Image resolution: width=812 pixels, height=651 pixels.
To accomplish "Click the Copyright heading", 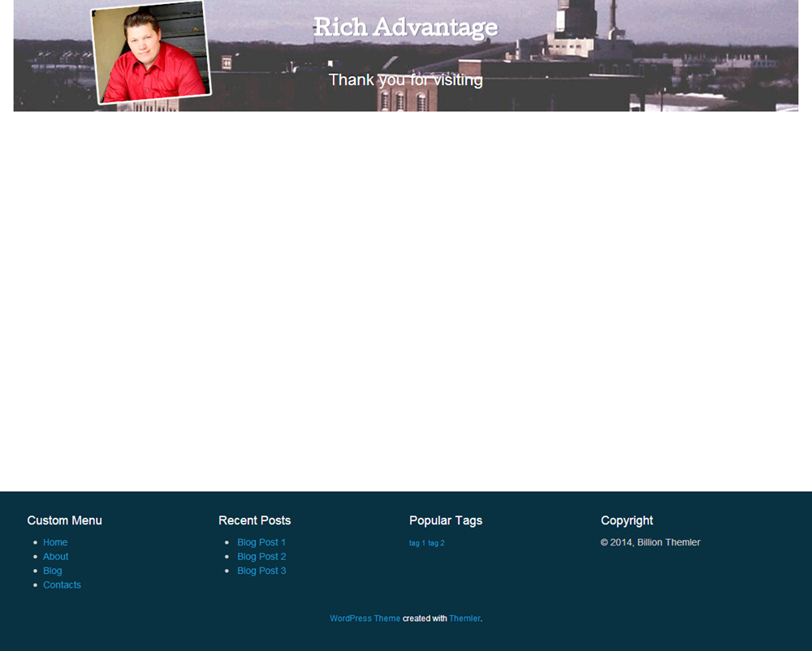I will [x=627, y=520].
